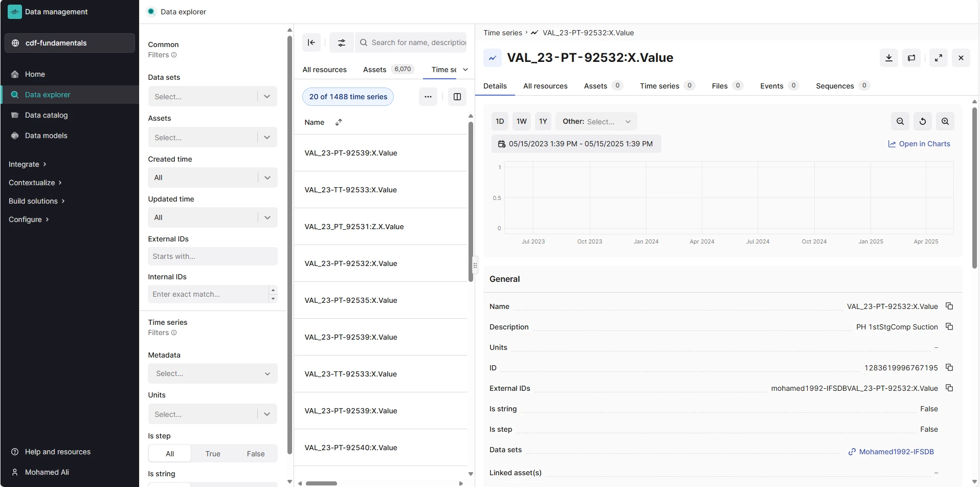Screen dimensions: 980x487
Task: Open the Other time range dropdown
Action: pos(596,121)
